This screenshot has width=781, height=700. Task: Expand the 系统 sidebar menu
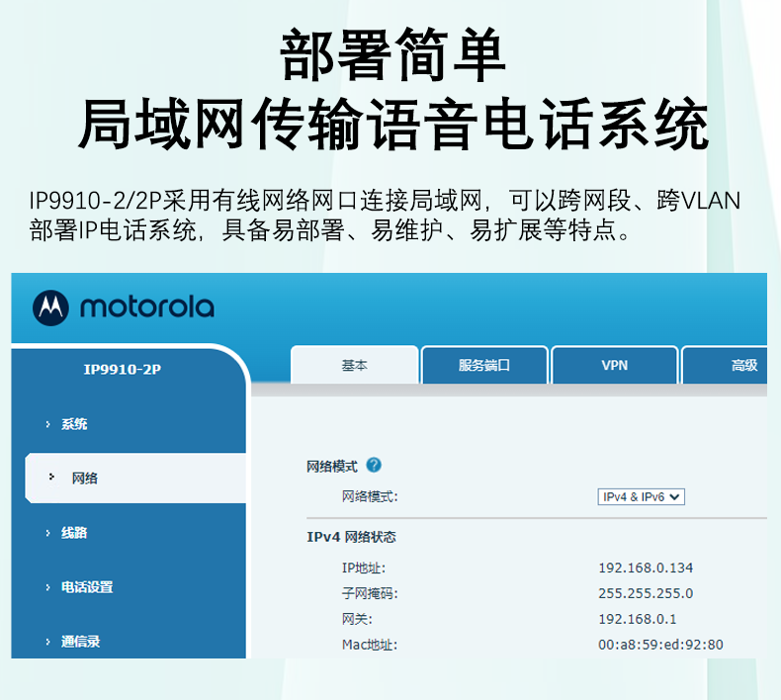tap(74, 424)
